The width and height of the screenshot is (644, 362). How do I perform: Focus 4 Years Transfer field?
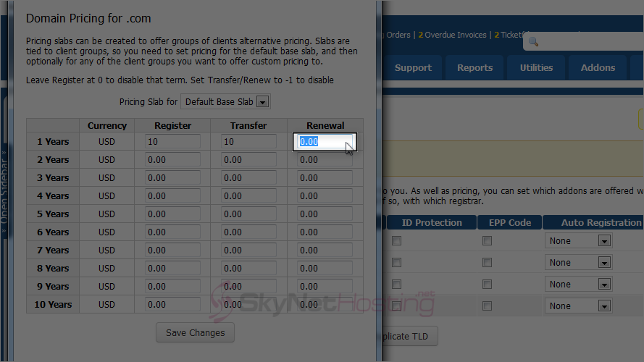coord(248,195)
